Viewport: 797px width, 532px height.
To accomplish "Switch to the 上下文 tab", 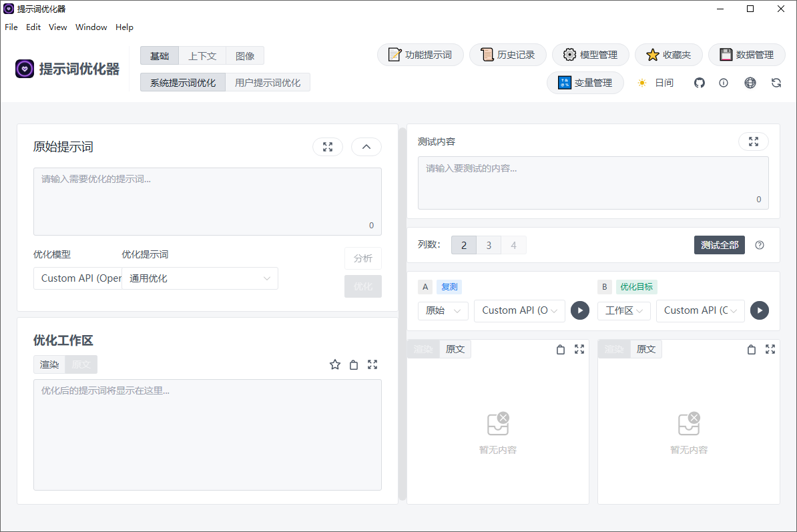I will (x=202, y=55).
